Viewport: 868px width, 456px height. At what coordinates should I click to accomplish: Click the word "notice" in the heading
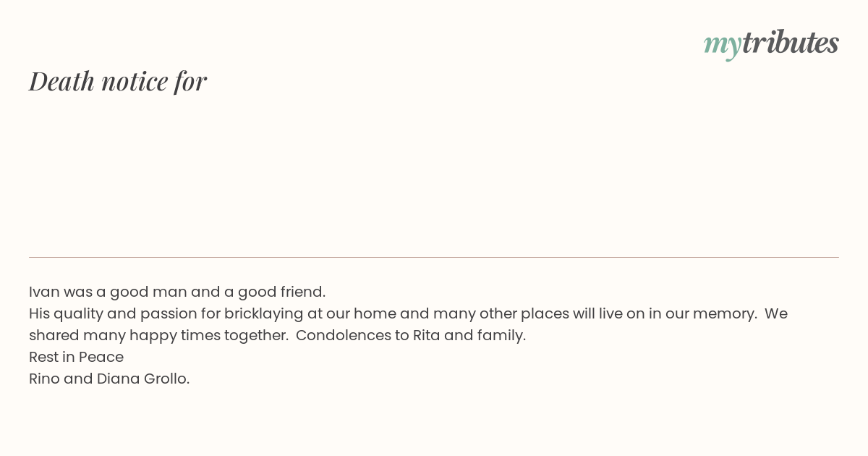point(135,81)
